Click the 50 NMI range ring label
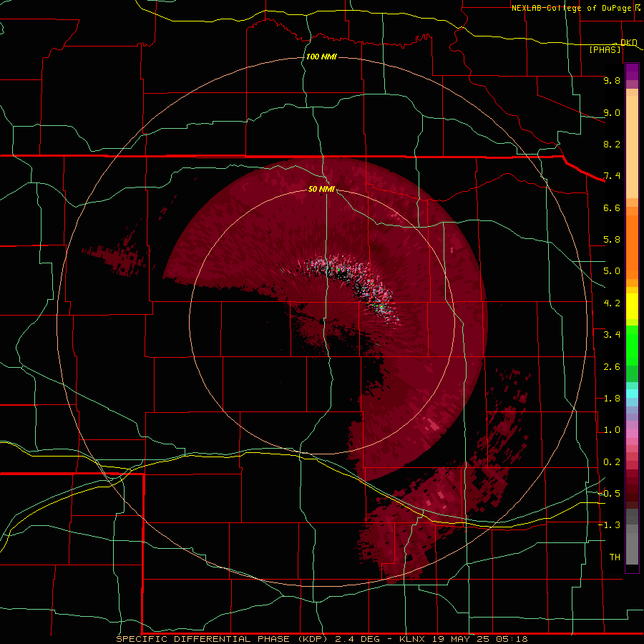The height and width of the screenshot is (644, 644). click(x=321, y=189)
